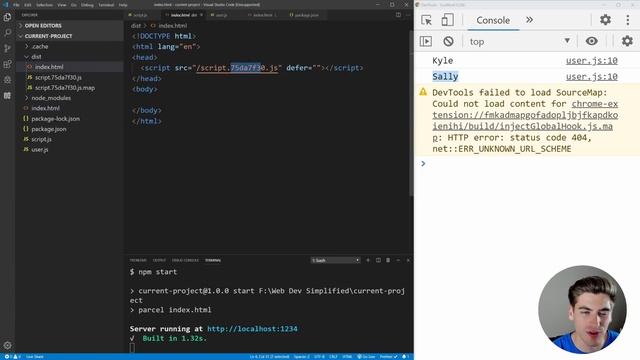Click the language mode in status bar
The image size is (640, 360).
[x=347, y=357]
